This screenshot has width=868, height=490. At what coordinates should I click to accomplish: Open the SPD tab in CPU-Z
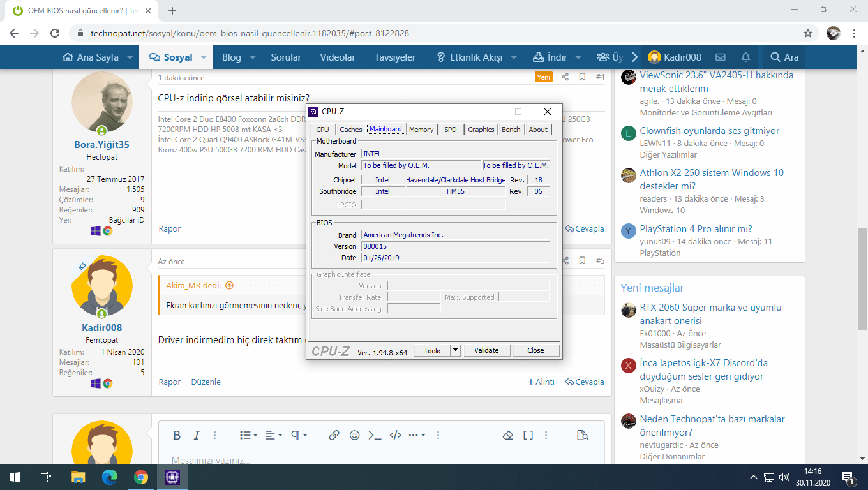pyautogui.click(x=451, y=130)
